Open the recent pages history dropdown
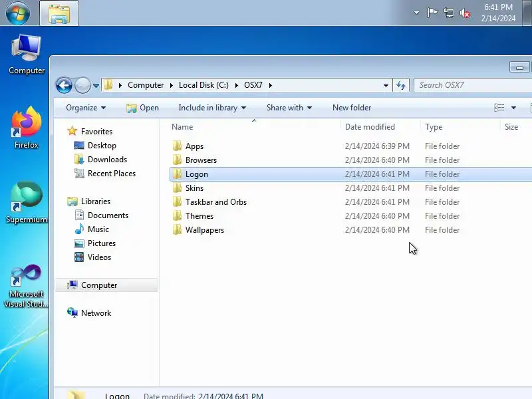Screen dimensions: 532x399 tap(96, 86)
